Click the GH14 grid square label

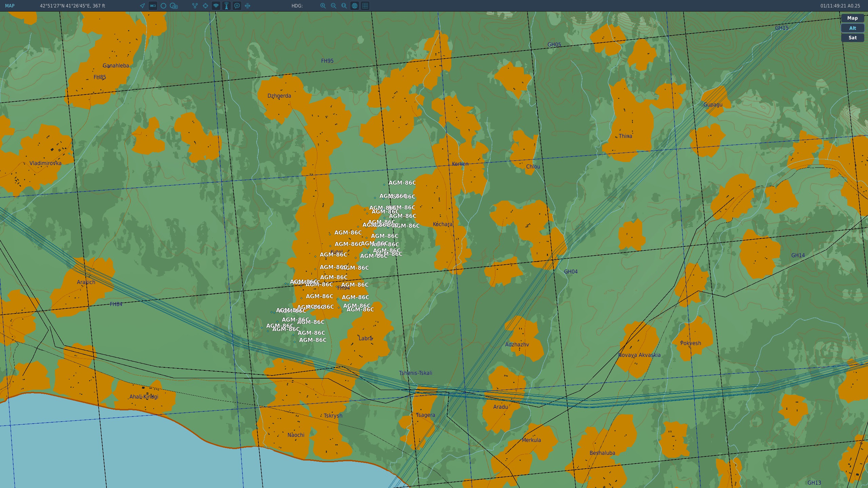pyautogui.click(x=798, y=256)
